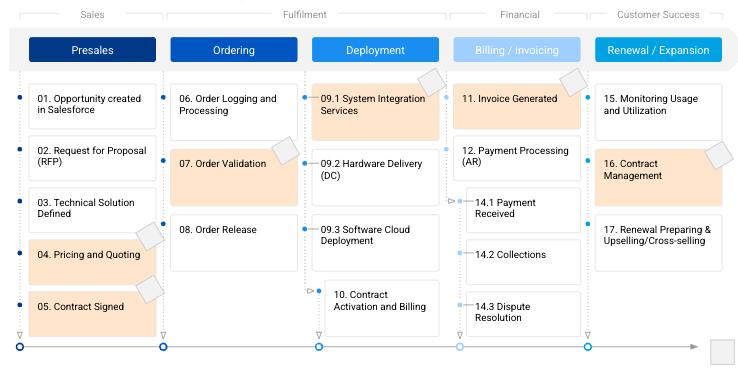Viewport: 738px width, 370px height.
Task: Open card 09.1 System Integration Services
Action: (x=376, y=112)
